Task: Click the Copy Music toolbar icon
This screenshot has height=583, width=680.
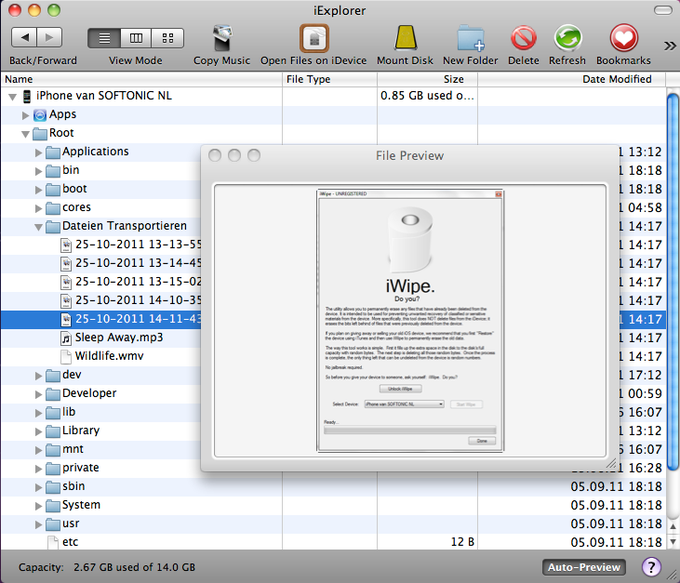Action: (x=222, y=38)
